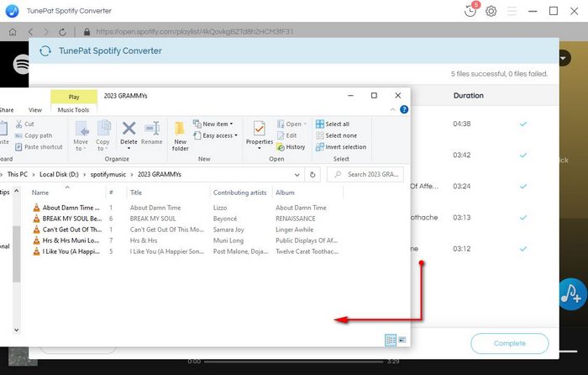Click Select none in the ribbon

pyautogui.click(x=336, y=135)
